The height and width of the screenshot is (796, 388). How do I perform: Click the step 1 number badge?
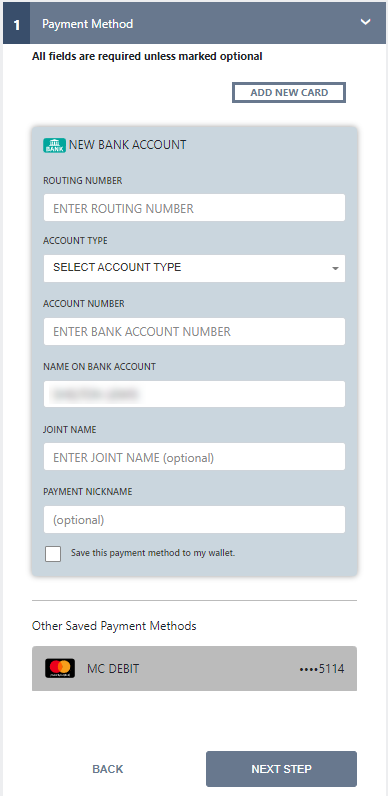(17, 24)
